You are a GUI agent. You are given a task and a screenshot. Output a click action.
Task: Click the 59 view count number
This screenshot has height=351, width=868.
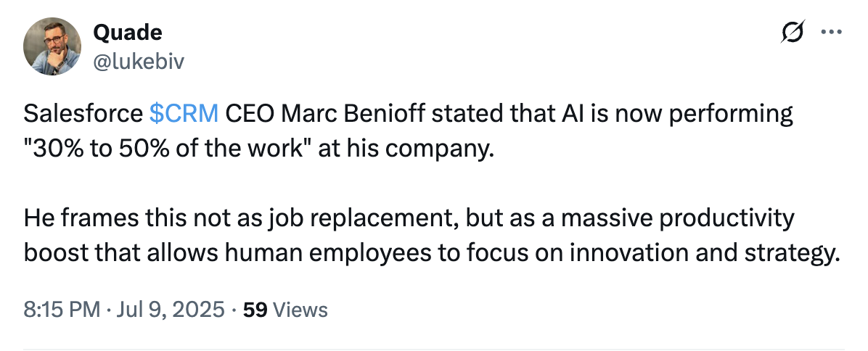255,310
